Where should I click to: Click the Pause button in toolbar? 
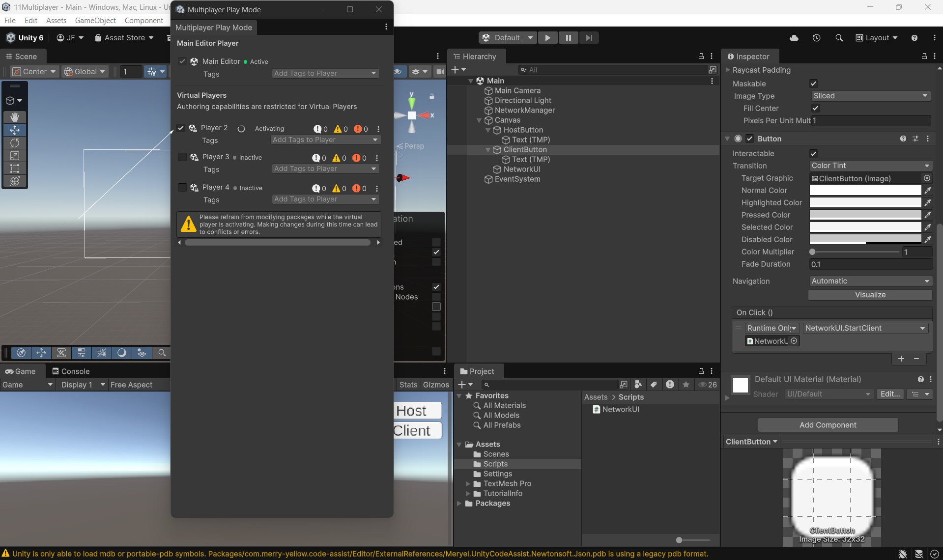[568, 38]
